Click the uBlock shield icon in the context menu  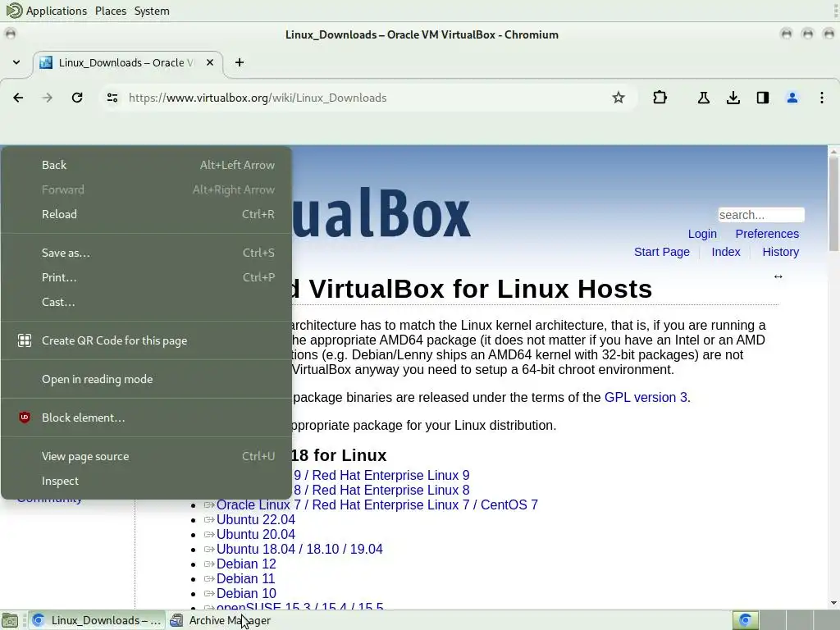(x=25, y=418)
